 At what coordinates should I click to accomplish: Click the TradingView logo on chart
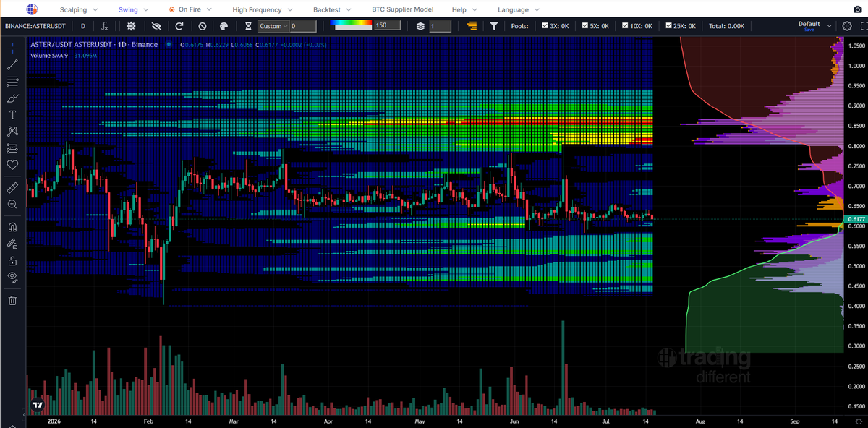point(38,406)
